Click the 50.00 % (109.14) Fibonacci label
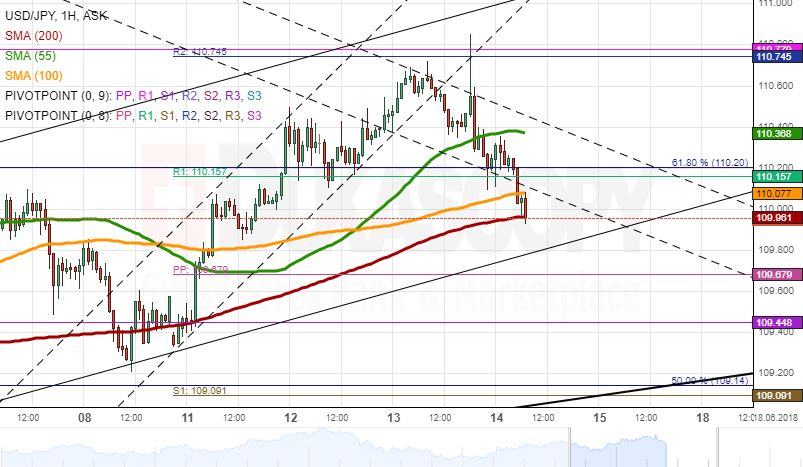Viewport: 803px width, 467px height. [x=710, y=380]
